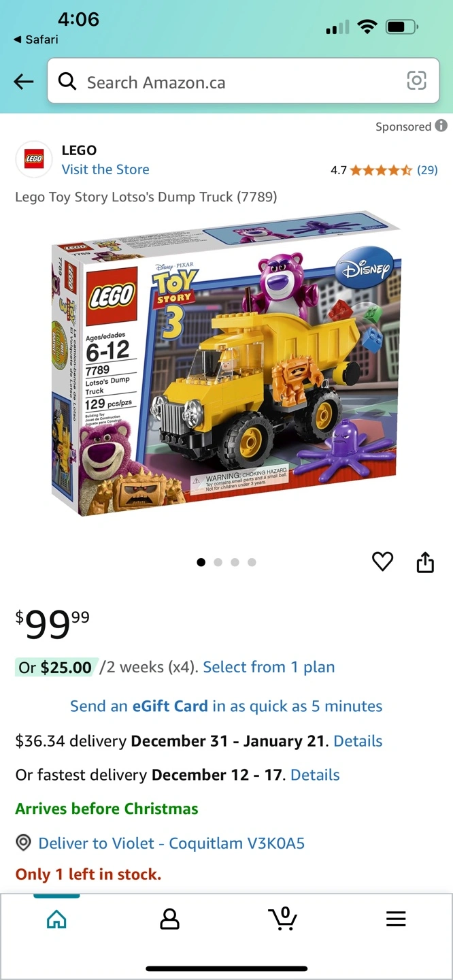The width and height of the screenshot is (453, 980).
Task: Change delivery address Violet - Coquitlam
Action: tap(171, 843)
